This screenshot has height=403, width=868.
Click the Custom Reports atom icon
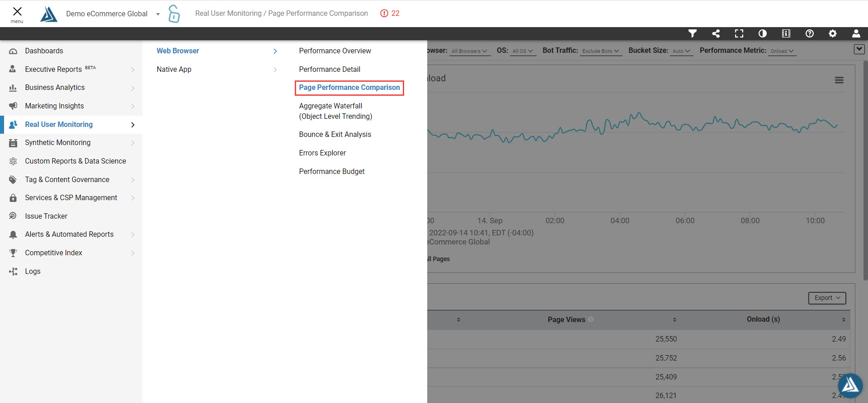(13, 161)
